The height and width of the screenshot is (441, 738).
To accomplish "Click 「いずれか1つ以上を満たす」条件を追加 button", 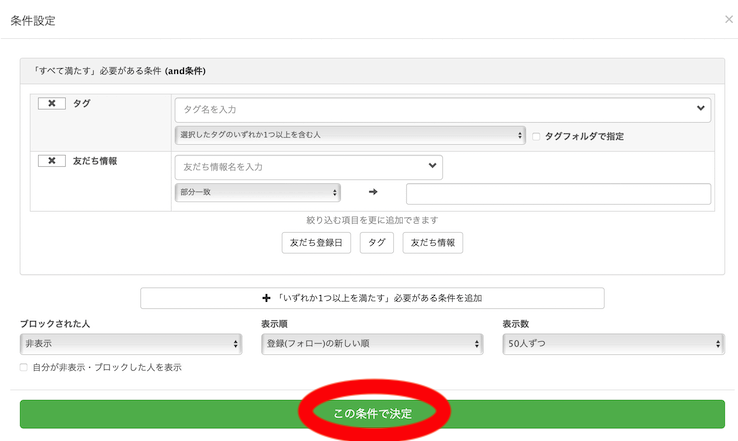I will pyautogui.click(x=372, y=298).
